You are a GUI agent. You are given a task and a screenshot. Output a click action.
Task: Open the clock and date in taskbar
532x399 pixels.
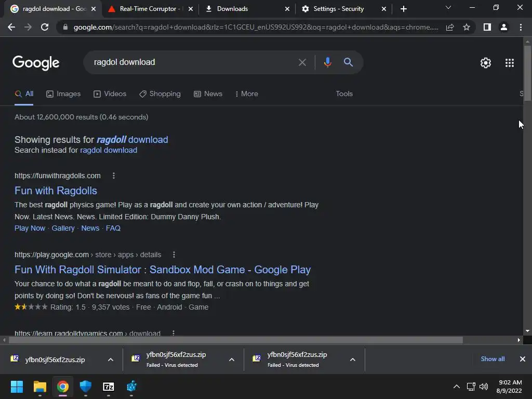(509, 387)
